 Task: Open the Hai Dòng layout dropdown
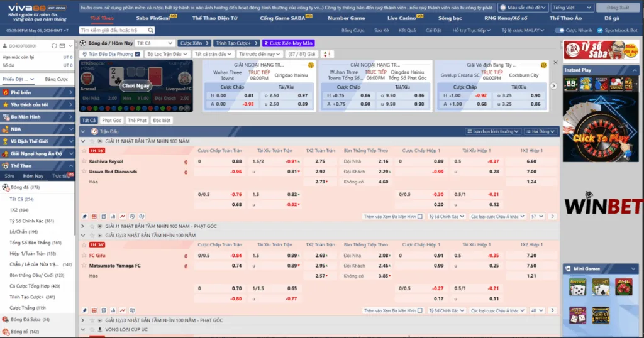(540, 132)
